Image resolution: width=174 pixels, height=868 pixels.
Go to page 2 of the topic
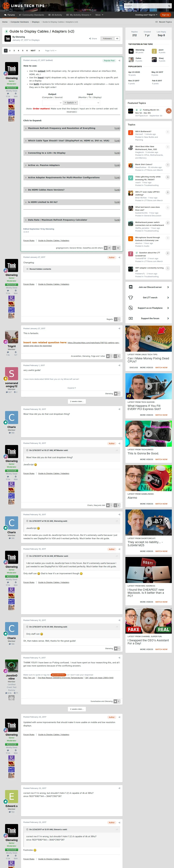[10, 50]
